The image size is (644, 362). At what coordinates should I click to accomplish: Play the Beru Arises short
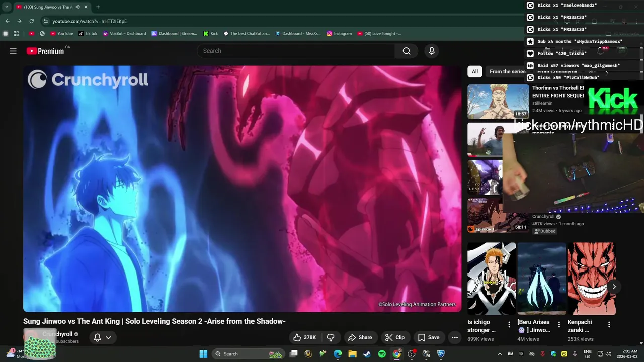[541, 279]
